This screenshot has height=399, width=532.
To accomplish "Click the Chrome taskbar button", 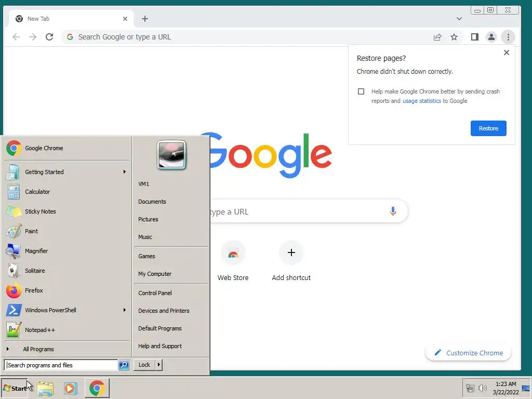I will point(97,388).
